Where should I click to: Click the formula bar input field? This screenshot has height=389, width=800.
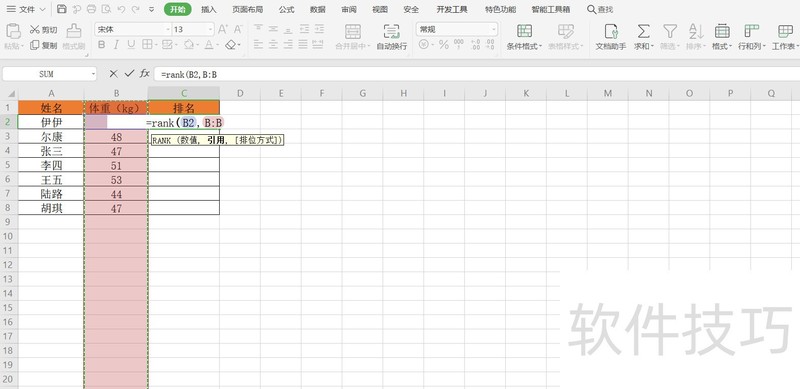tap(477, 74)
